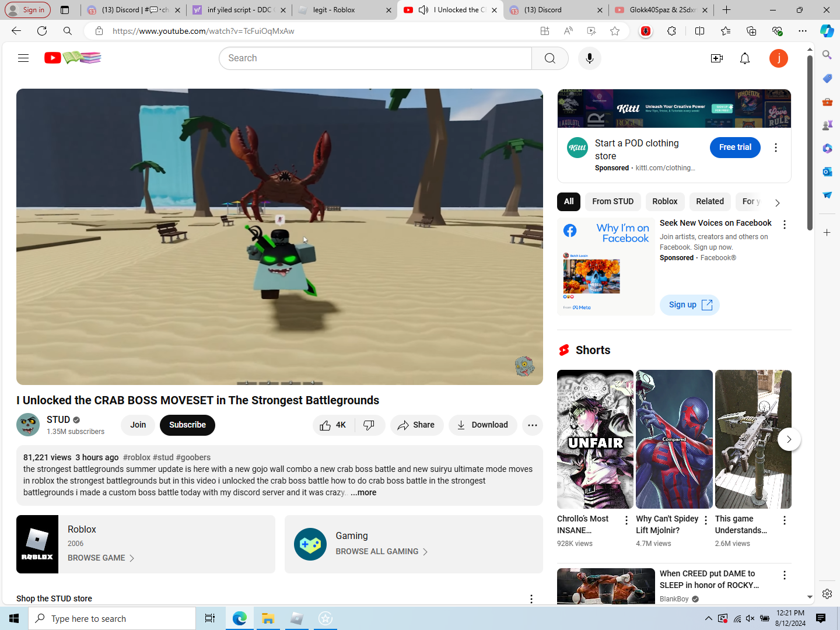Open the Copilot sidebar icon
This screenshot has width=840, height=630.
pyautogui.click(x=827, y=31)
